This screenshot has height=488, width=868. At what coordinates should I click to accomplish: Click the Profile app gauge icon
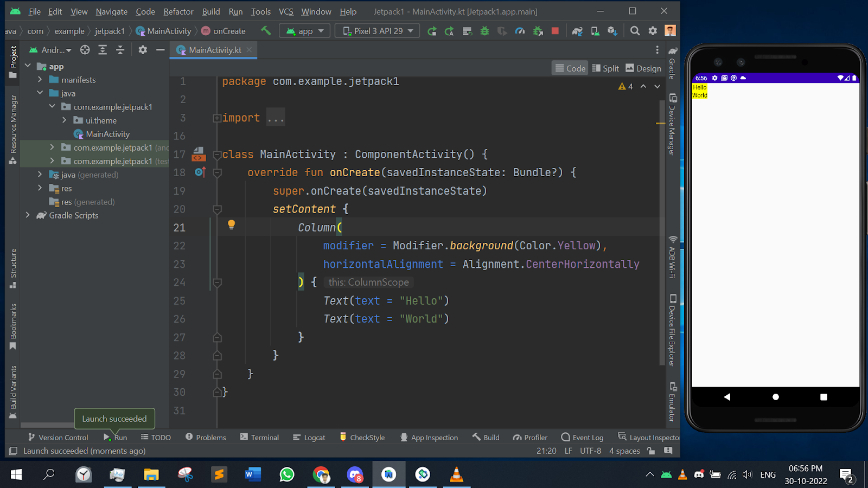coord(520,31)
